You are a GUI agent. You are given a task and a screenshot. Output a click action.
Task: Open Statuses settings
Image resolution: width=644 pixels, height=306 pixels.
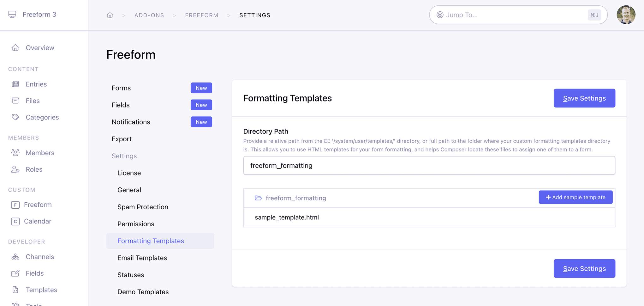(x=131, y=275)
